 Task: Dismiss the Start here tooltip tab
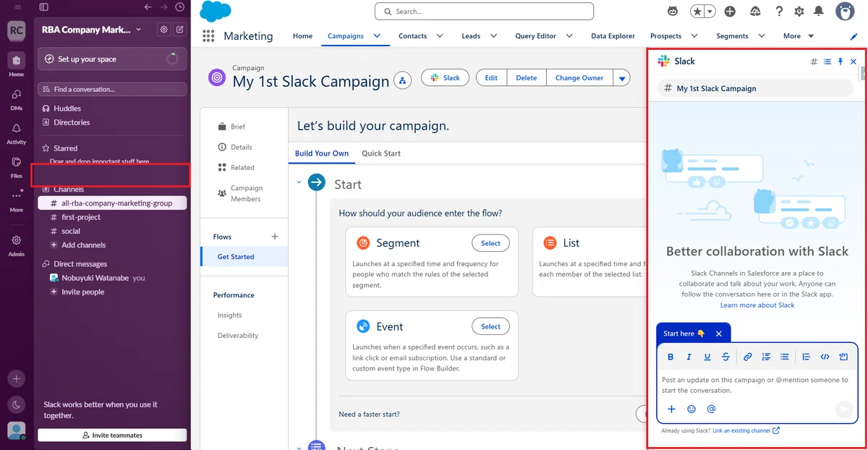719,334
